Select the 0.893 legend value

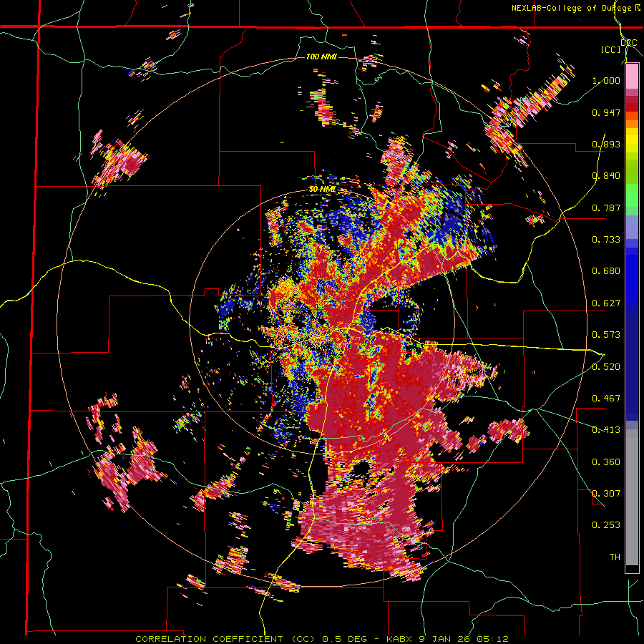[x=606, y=144]
